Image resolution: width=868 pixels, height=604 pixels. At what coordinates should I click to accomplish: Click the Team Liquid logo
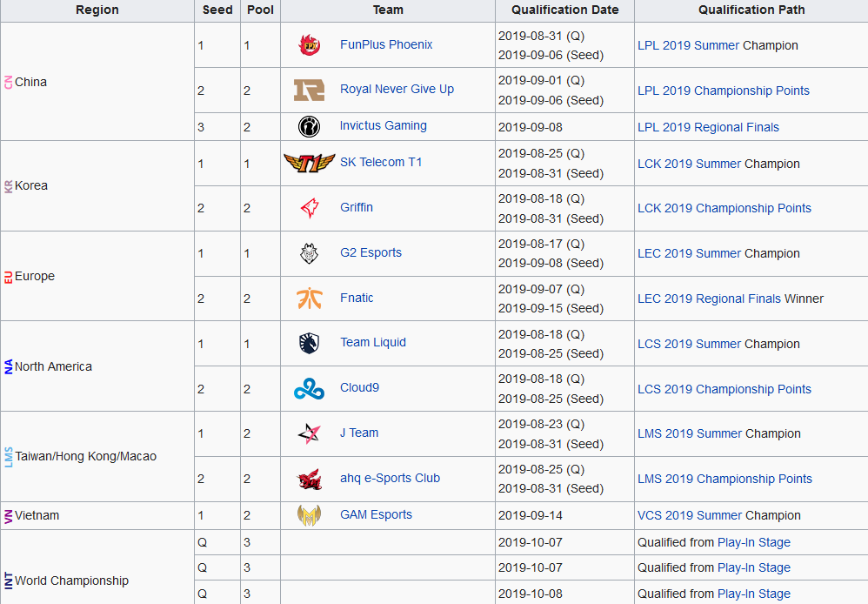click(309, 343)
